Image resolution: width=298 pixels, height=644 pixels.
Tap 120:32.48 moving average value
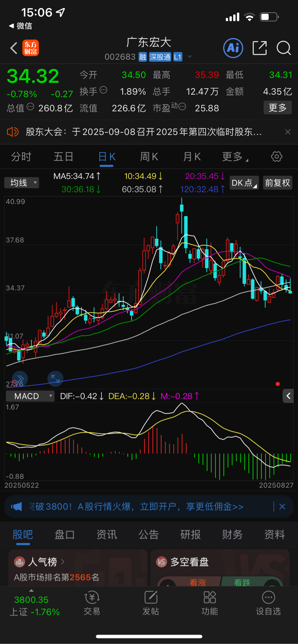pyautogui.click(x=203, y=189)
